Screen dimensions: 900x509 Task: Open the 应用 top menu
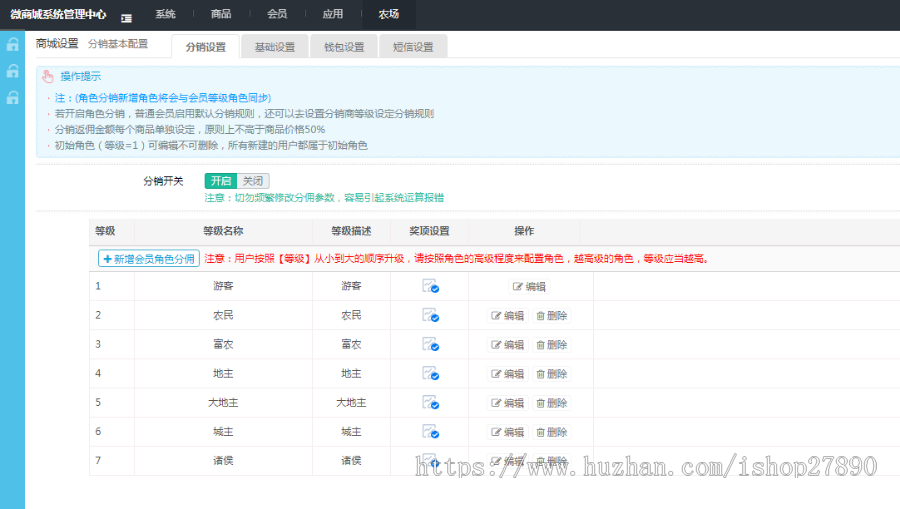333,14
